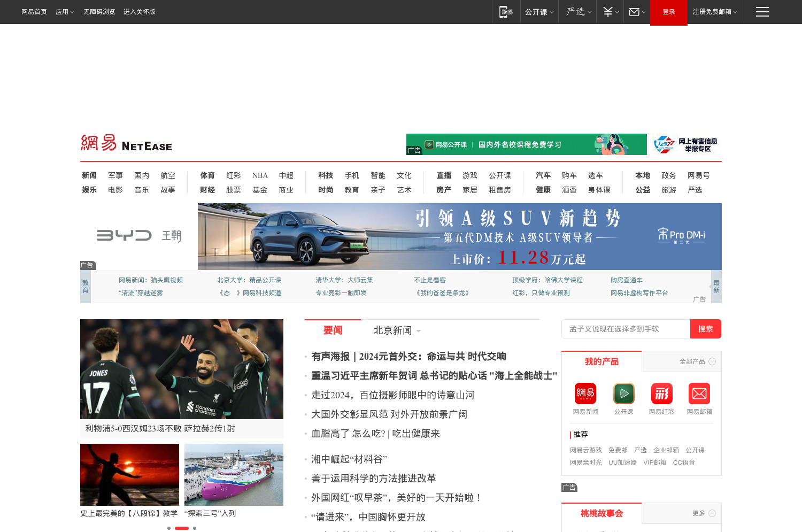Open headline 血脂高了 怎么吃
Screen dimensions: 802x532
click(x=375, y=434)
